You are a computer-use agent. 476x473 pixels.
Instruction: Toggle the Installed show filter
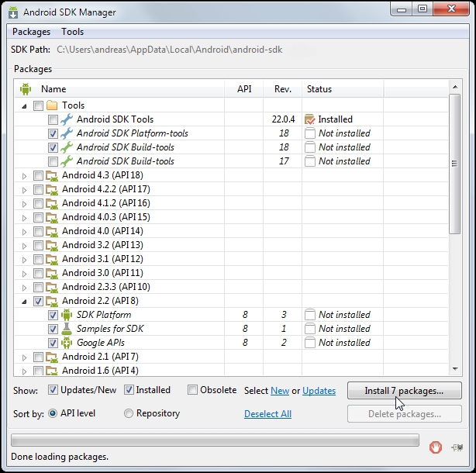[129, 390]
